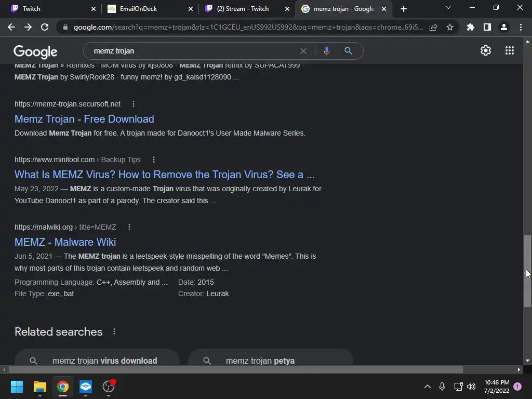Viewport: 532px width, 399px height.
Task: Share this page from the address bar
Action: pos(433,27)
